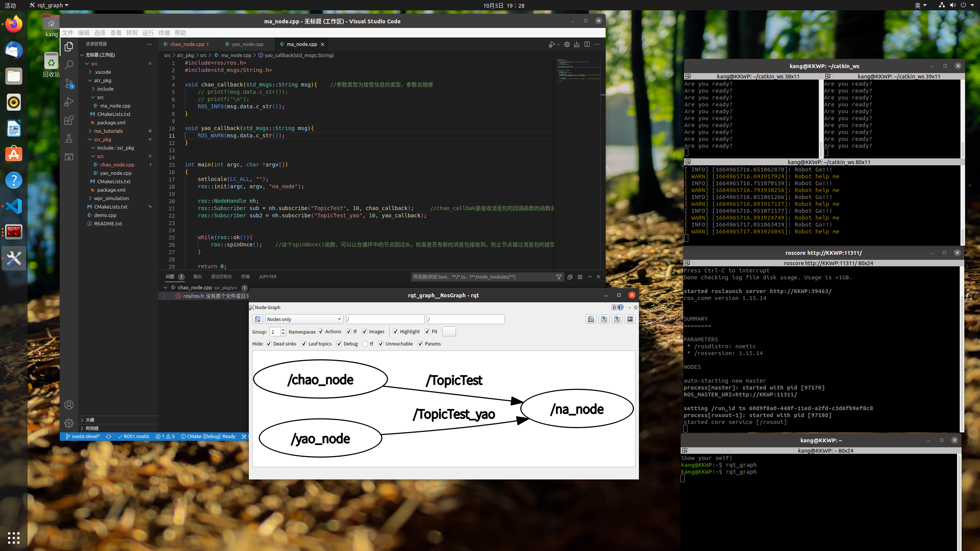Uncheck Hide Debug option
Screen dimensions: 980x551
click(x=339, y=344)
